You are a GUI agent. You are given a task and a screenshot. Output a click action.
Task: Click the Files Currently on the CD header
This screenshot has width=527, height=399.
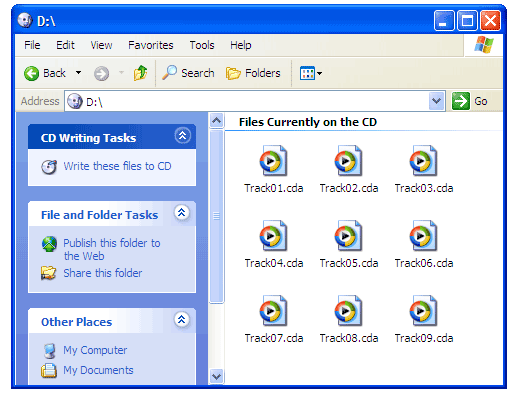tap(308, 122)
